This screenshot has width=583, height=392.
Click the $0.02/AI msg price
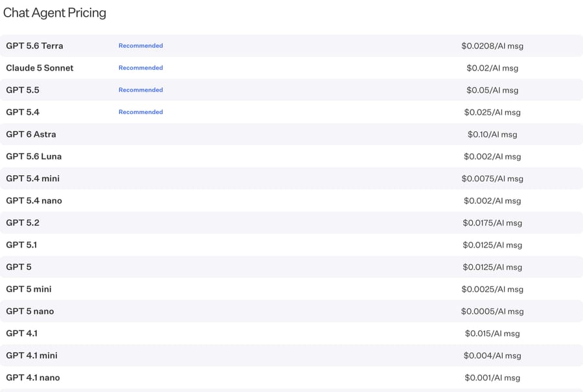point(492,68)
